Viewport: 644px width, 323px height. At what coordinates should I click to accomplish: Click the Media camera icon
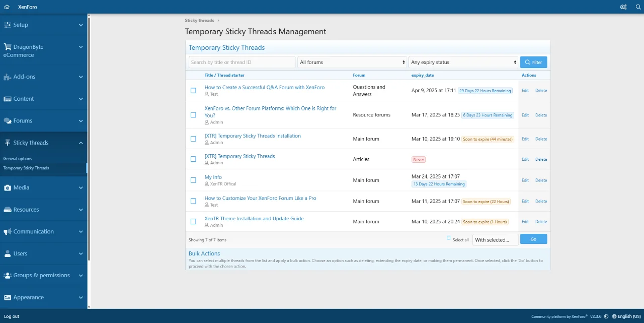coord(8,188)
